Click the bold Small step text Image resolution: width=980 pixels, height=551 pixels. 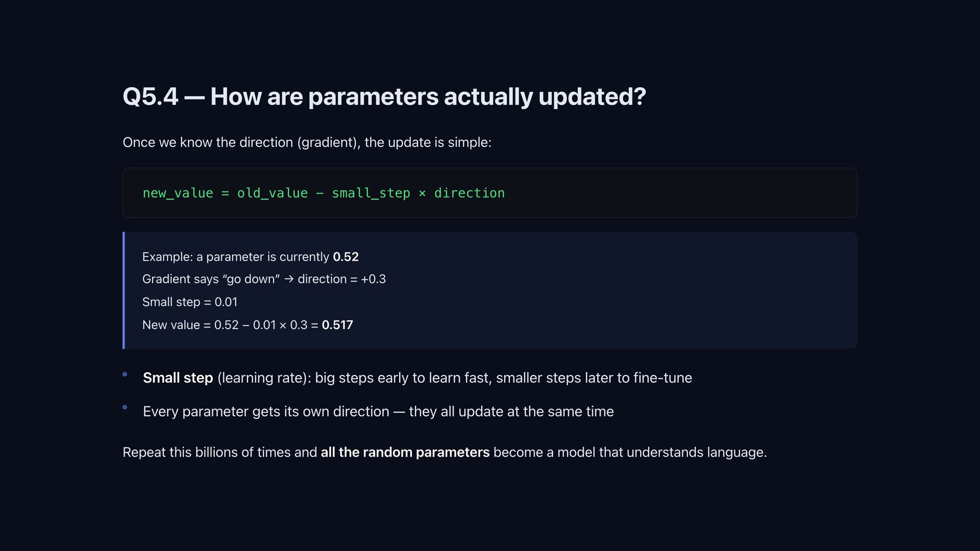[x=178, y=378]
